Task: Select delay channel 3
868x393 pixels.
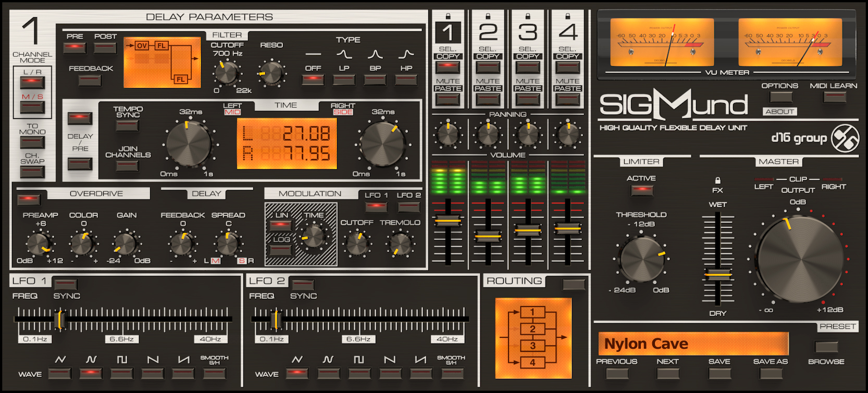Action: click(x=527, y=32)
